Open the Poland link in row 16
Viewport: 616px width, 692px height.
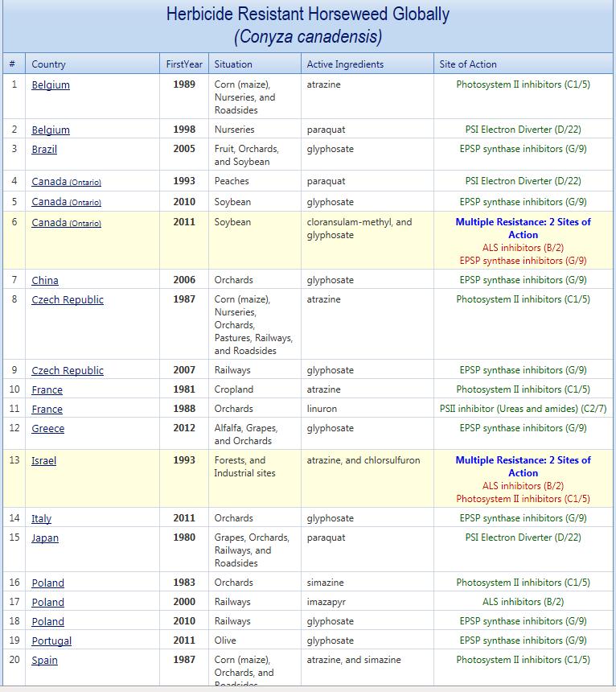(47, 583)
